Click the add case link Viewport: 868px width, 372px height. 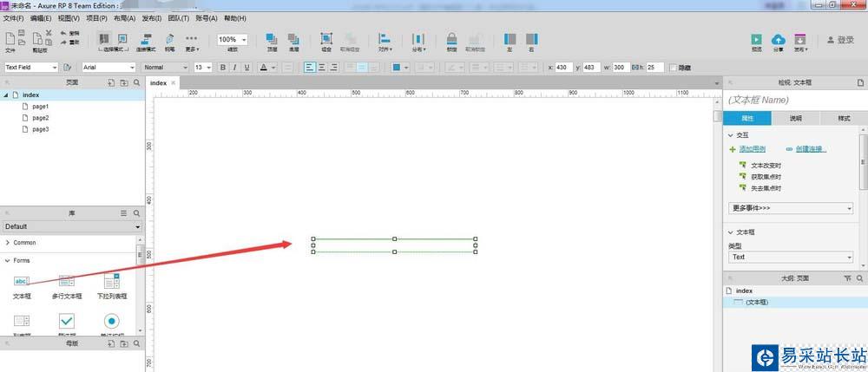coord(753,149)
